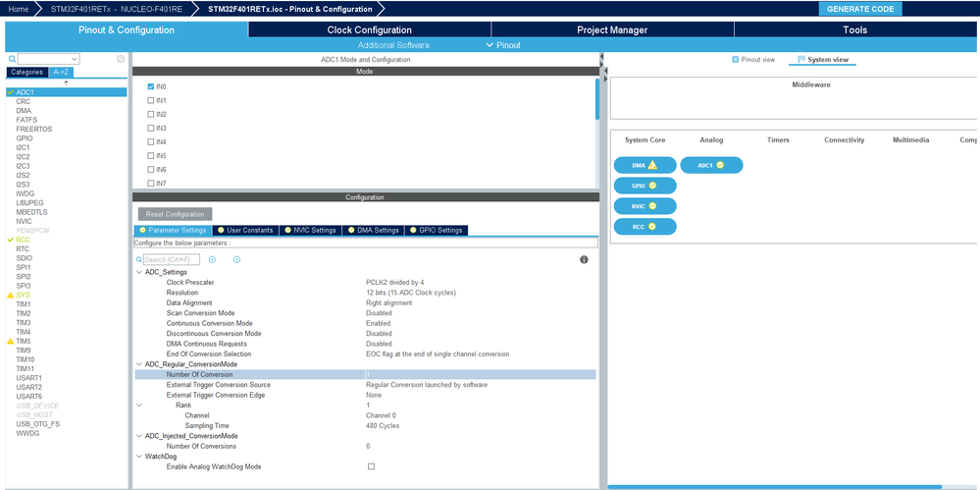The height and width of the screenshot is (490, 980).
Task: Collapse the list with the arrow above ADC1
Action: 67,82
